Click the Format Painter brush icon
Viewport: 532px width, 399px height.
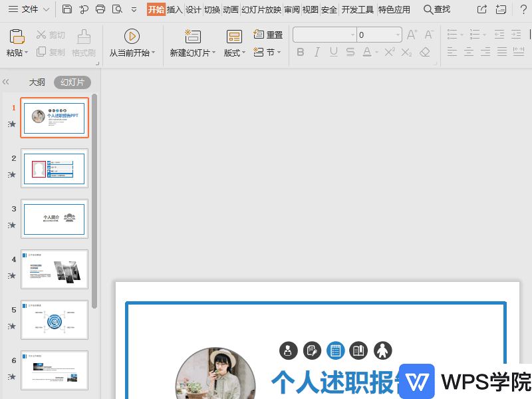click(84, 37)
